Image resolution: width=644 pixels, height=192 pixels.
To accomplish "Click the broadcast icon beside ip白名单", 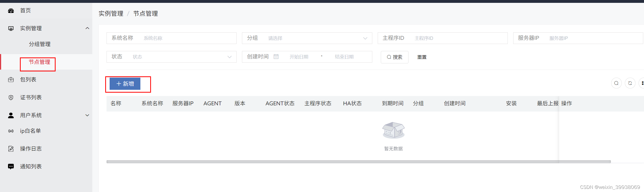I will click(11, 131).
